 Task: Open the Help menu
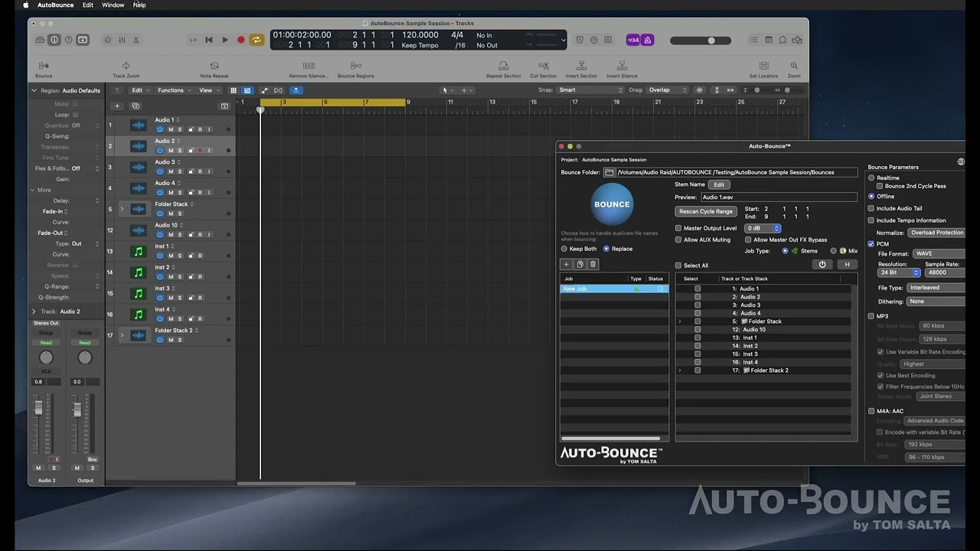pos(139,5)
